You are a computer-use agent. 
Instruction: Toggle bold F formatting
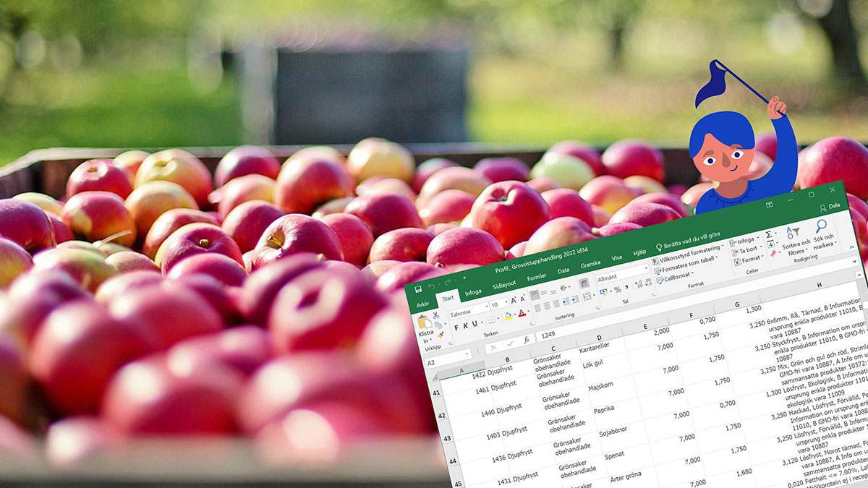[456, 328]
